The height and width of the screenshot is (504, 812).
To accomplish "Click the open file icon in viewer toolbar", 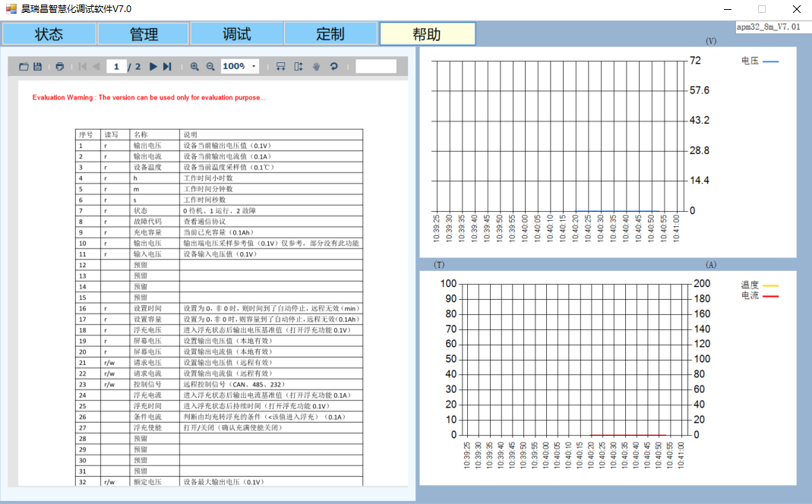I will [x=24, y=67].
